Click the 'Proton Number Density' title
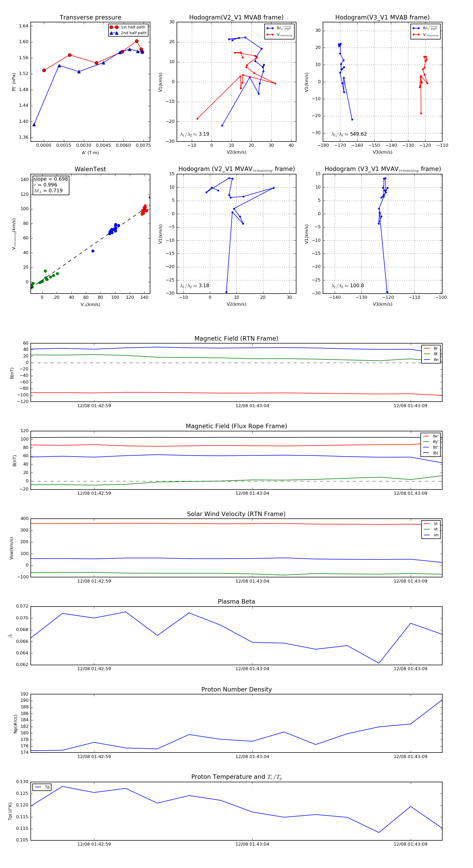The height and width of the screenshot is (868, 473). click(x=236, y=689)
